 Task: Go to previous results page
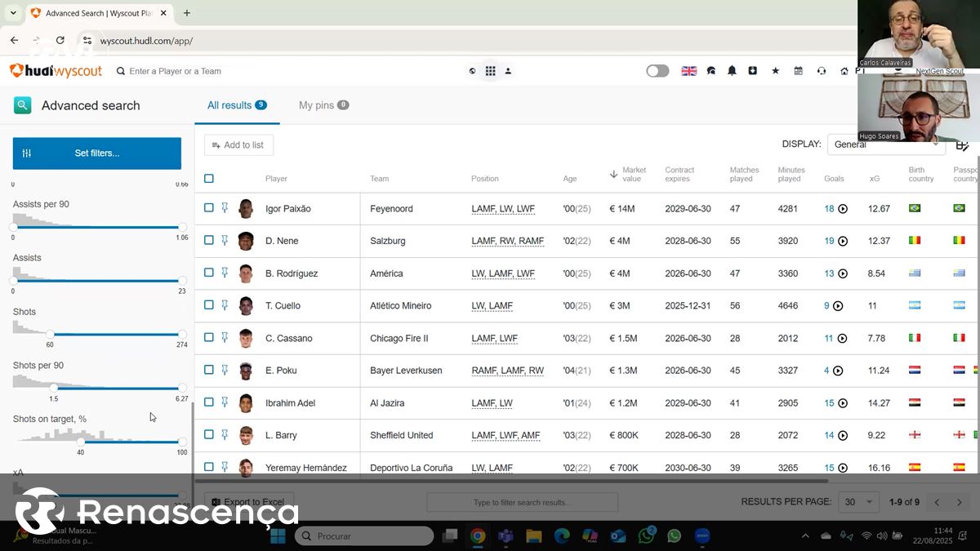click(937, 502)
